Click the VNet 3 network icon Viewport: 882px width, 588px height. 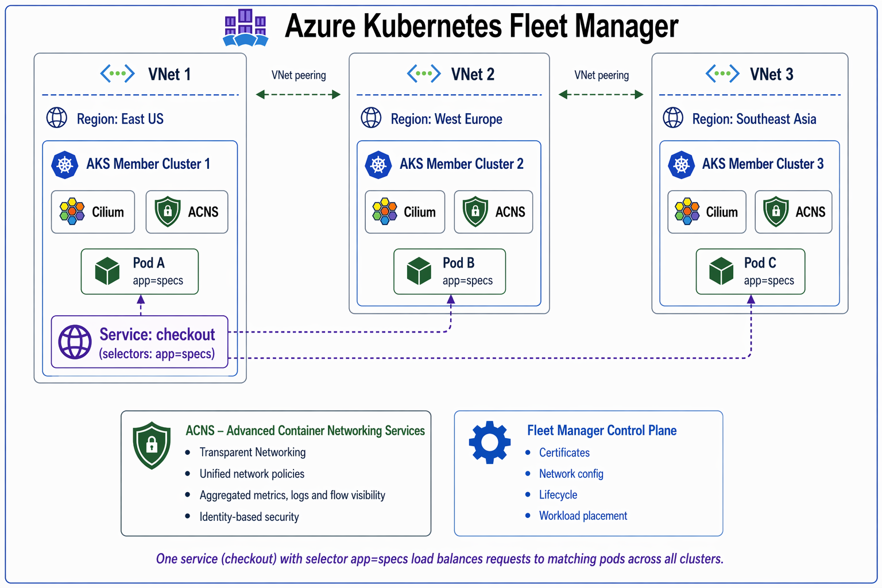tap(722, 73)
